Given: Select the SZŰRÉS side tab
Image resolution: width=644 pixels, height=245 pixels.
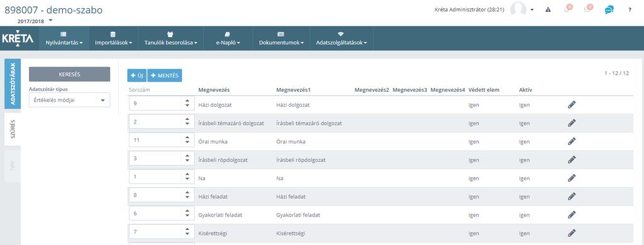Looking at the screenshot, I should (13, 129).
